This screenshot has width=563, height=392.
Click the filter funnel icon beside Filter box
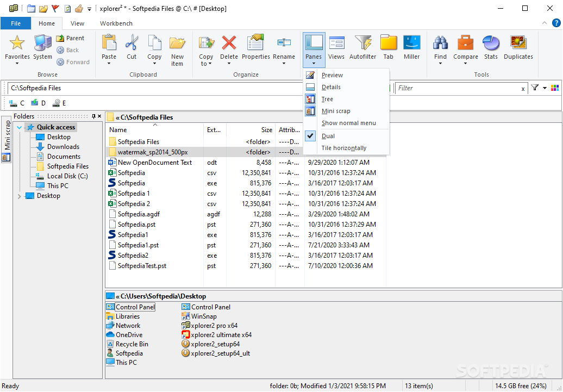click(535, 88)
